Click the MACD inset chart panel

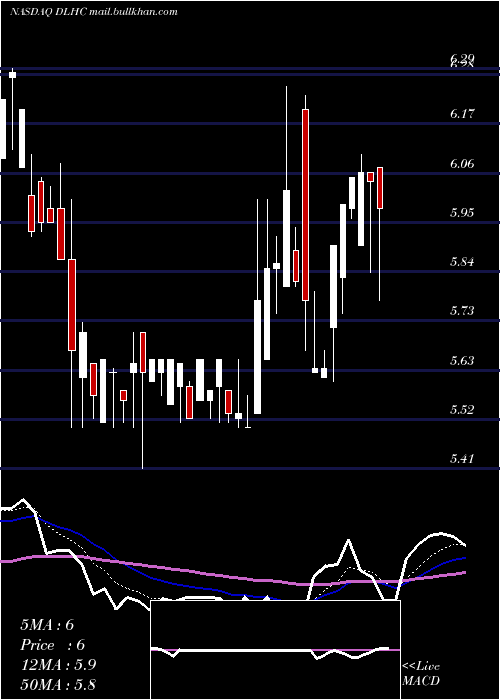coord(275,650)
